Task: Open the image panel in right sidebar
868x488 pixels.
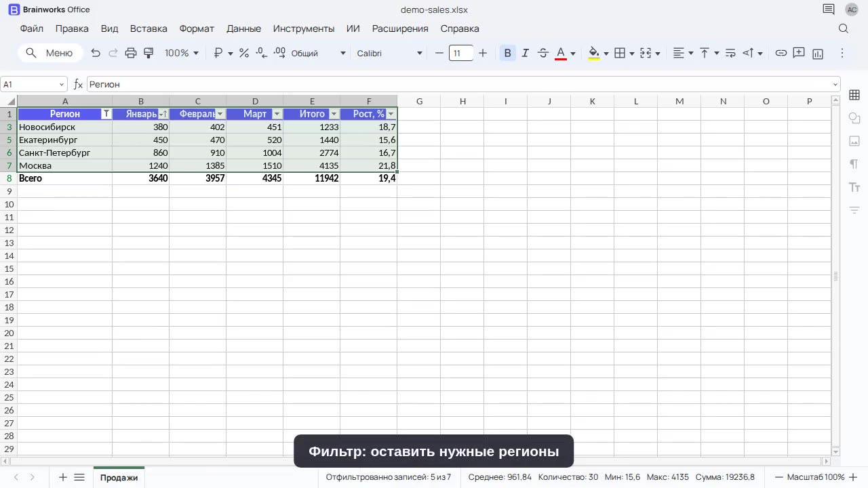Action: (x=854, y=141)
